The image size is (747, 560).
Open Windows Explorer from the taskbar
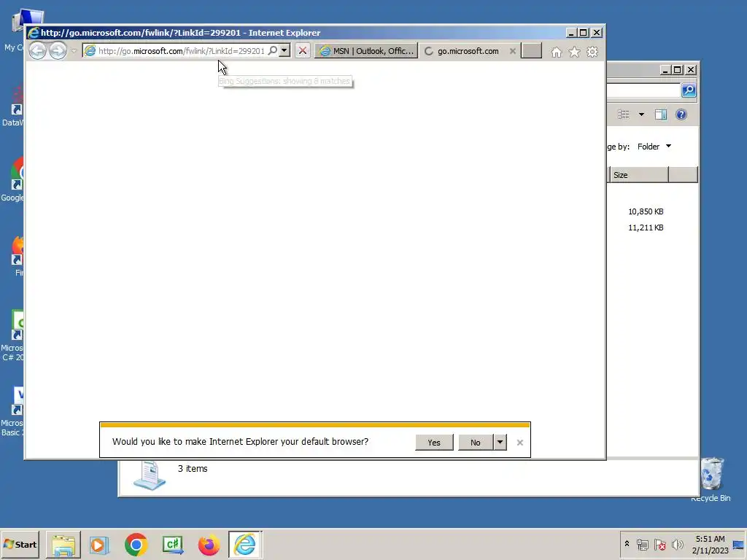[63, 545]
